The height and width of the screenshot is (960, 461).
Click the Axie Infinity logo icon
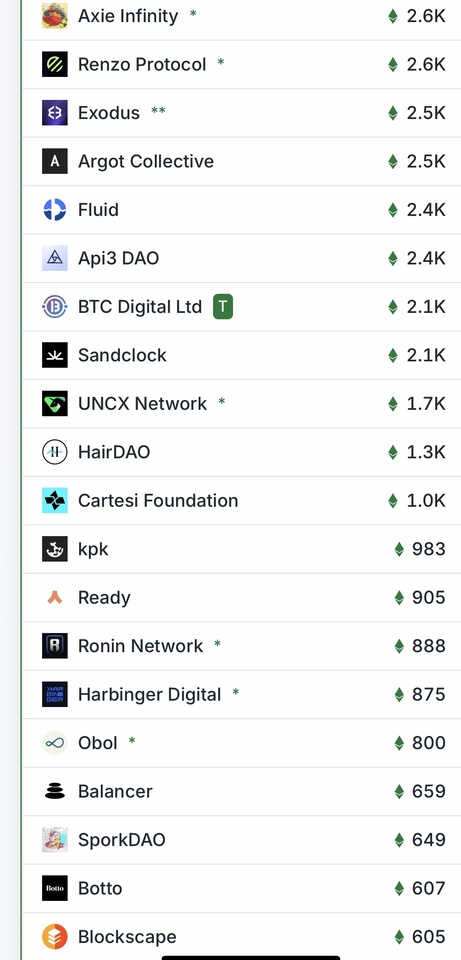[x=54, y=16]
